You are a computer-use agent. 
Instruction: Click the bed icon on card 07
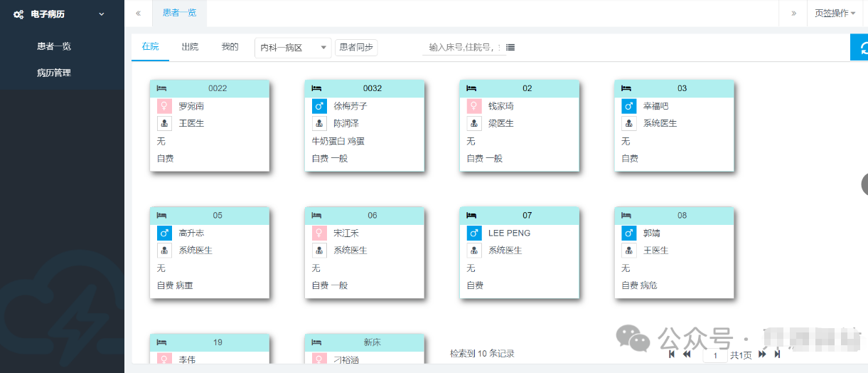[x=471, y=215]
